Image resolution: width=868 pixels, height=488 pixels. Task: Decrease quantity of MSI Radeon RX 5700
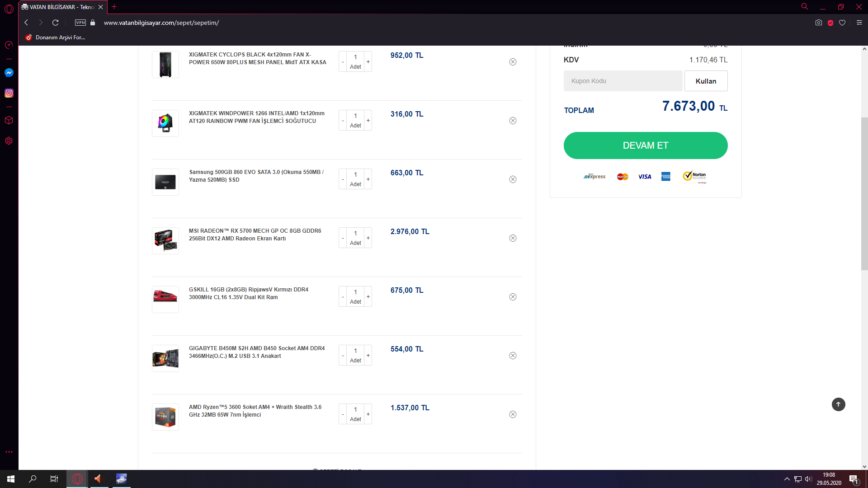343,238
